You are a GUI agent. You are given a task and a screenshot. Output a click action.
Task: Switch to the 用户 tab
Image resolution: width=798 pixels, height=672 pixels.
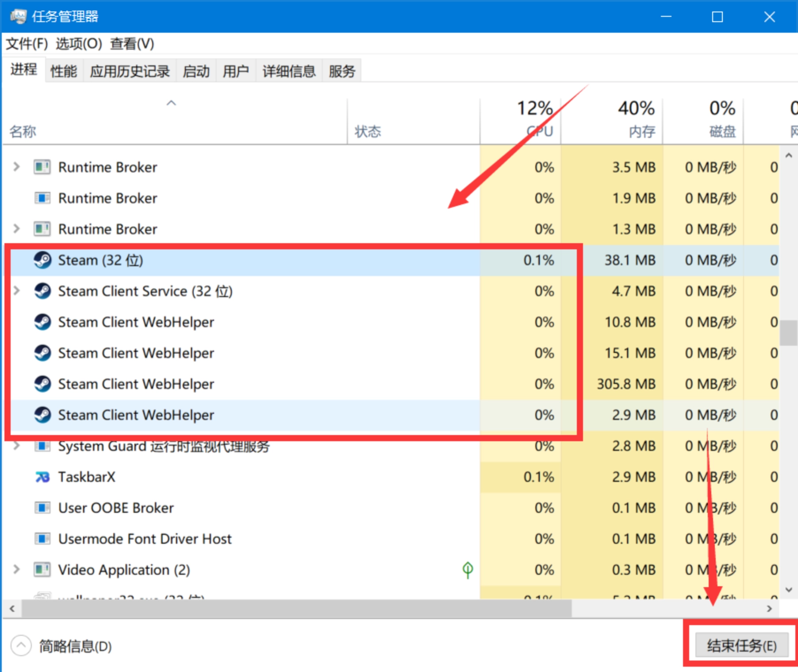tap(236, 71)
